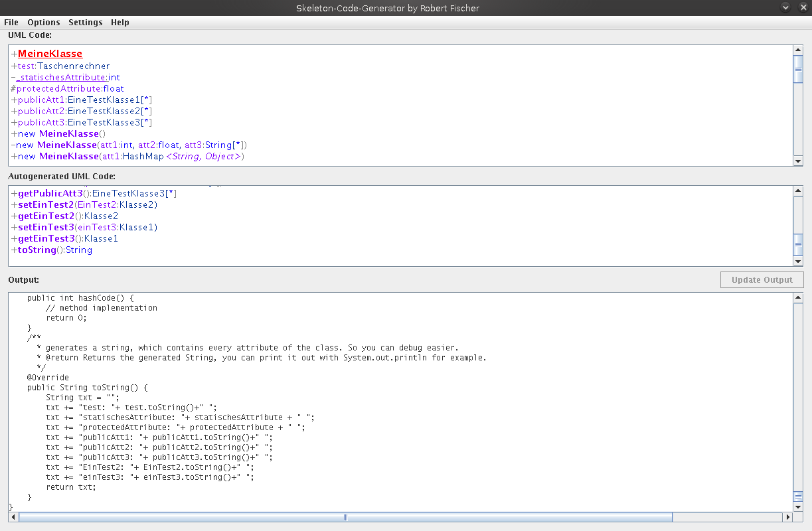Click the Output panel's scroll-down arrow
The width and height of the screenshot is (812, 531).
[x=798, y=507]
